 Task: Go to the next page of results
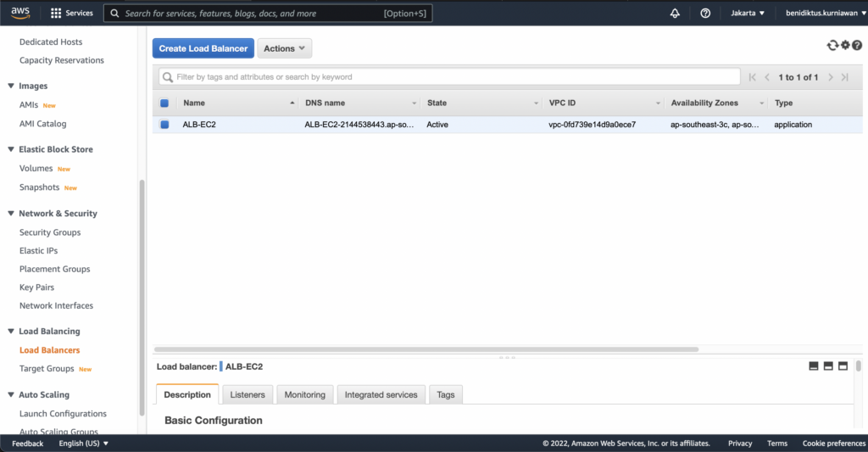coord(831,77)
